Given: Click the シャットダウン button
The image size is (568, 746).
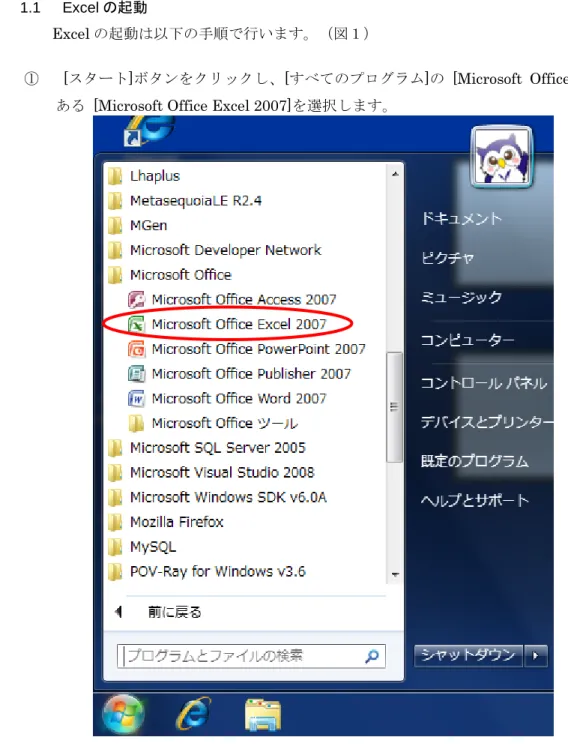Looking at the screenshot, I should click(x=468, y=656).
